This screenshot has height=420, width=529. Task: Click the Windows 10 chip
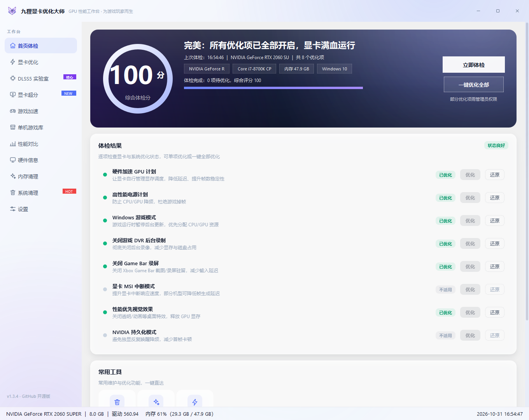(x=335, y=69)
